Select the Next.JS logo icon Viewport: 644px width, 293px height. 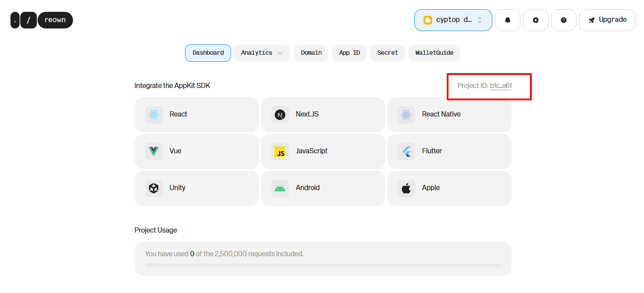(x=280, y=115)
